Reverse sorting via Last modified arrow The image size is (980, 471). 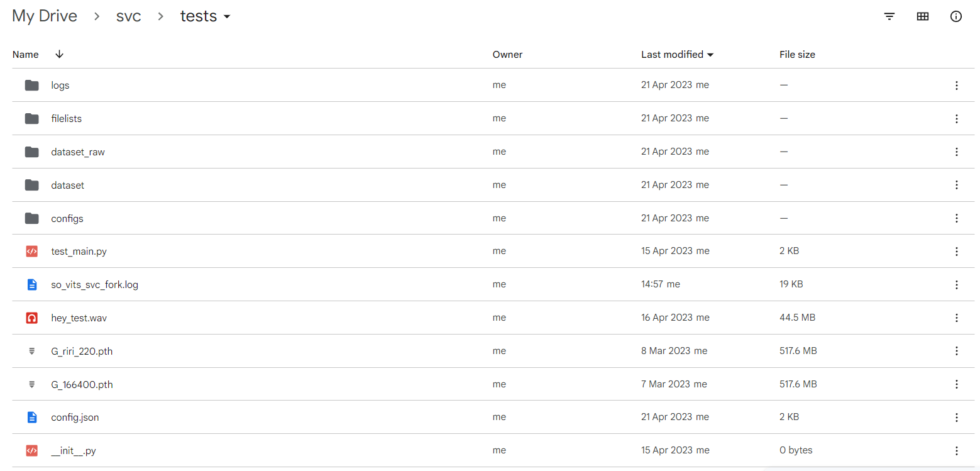[x=710, y=54]
